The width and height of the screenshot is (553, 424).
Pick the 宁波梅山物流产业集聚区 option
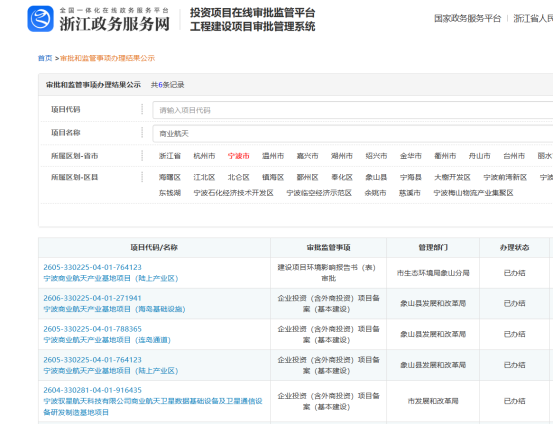[x=473, y=193]
